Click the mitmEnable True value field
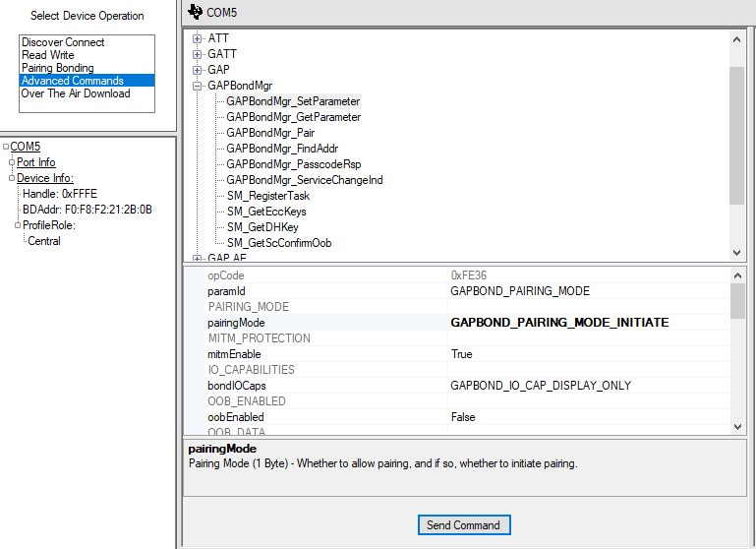 pos(588,354)
